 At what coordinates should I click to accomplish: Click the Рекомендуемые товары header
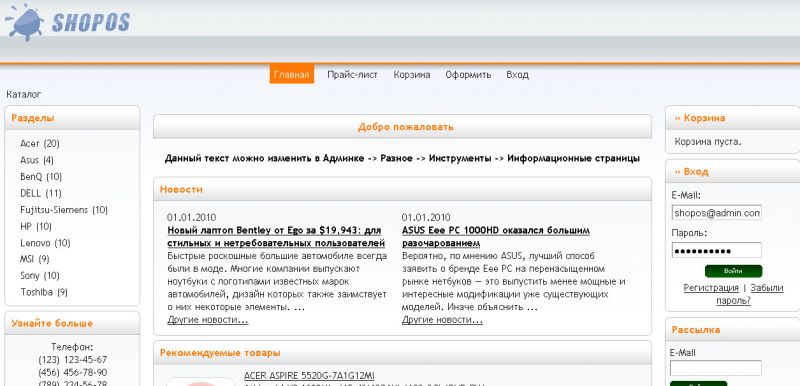pyautogui.click(x=403, y=353)
